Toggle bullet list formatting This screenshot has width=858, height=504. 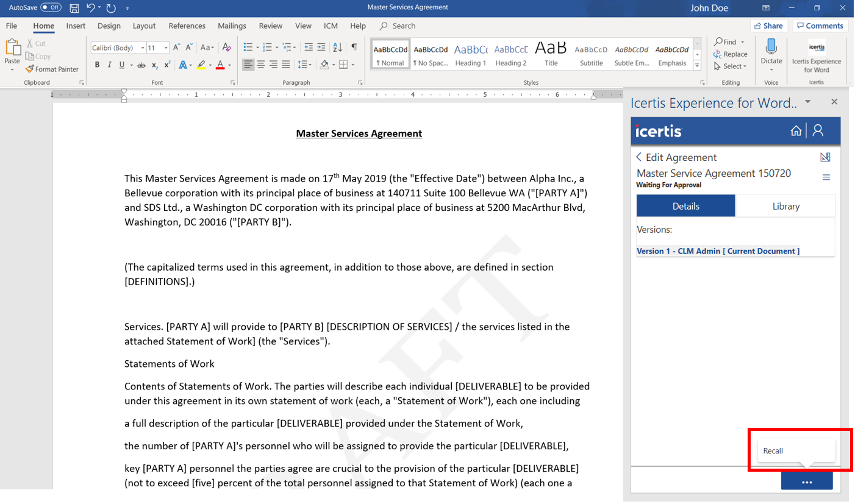pyautogui.click(x=248, y=48)
